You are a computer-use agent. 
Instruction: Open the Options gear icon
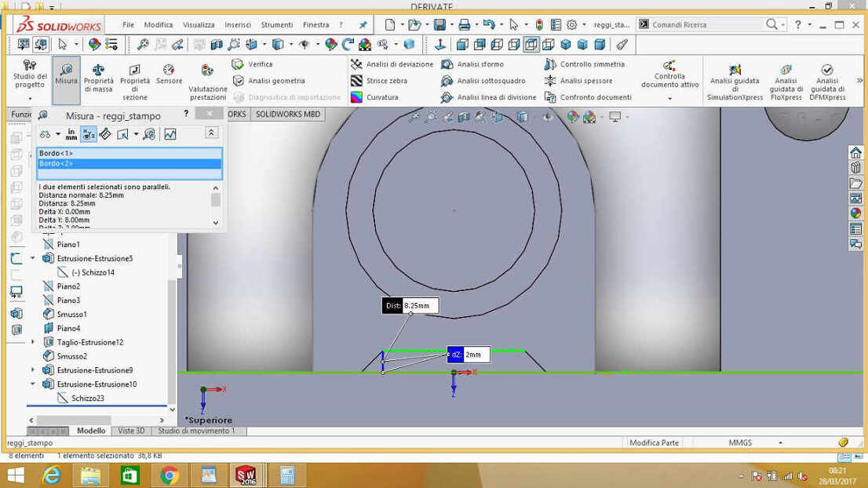click(572, 24)
